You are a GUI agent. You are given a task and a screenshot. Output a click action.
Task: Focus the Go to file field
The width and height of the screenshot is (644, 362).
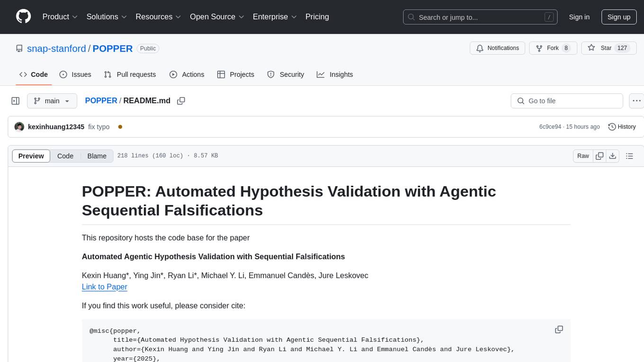(567, 101)
